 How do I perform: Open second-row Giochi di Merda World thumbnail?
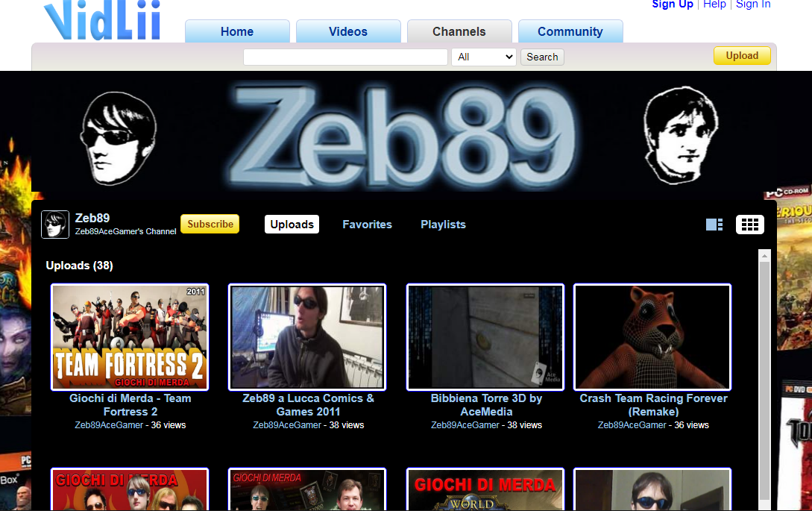pos(485,489)
